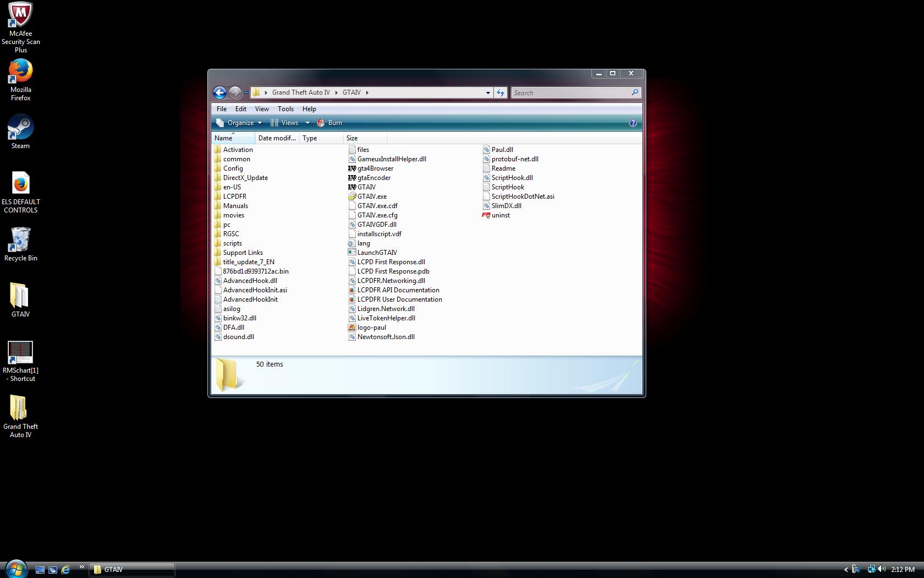Select Grand Theft Auto IV desktop folder

[x=20, y=417]
